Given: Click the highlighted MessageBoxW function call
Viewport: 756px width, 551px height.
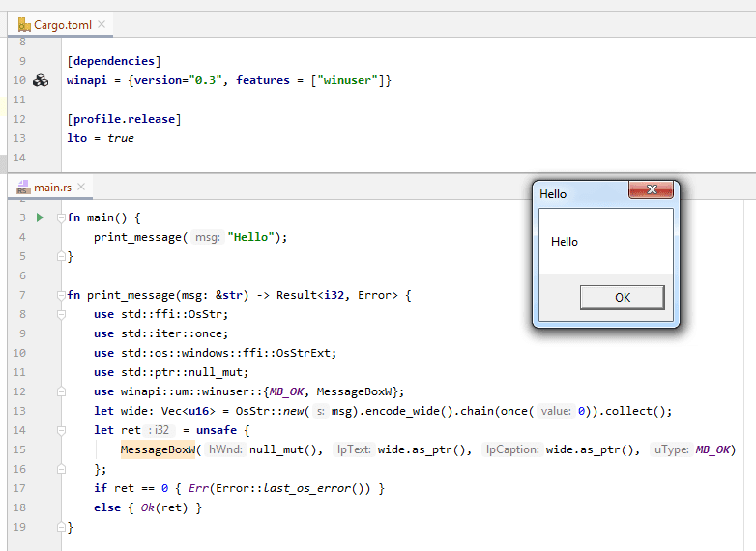Looking at the screenshot, I should (x=158, y=449).
